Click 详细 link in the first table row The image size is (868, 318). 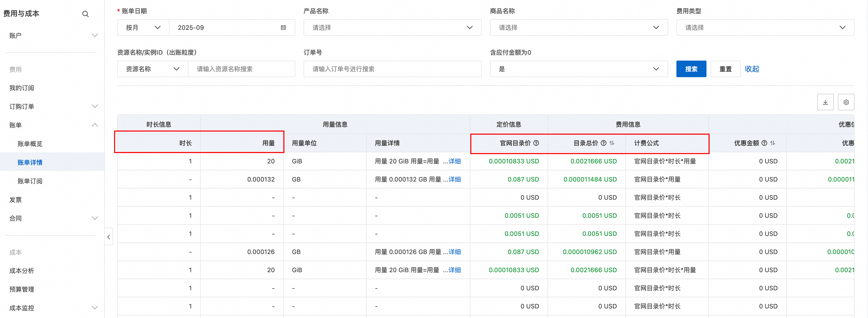[454, 161]
